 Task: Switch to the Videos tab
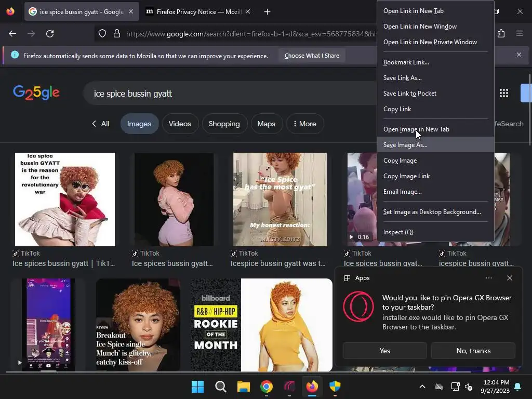(x=180, y=124)
